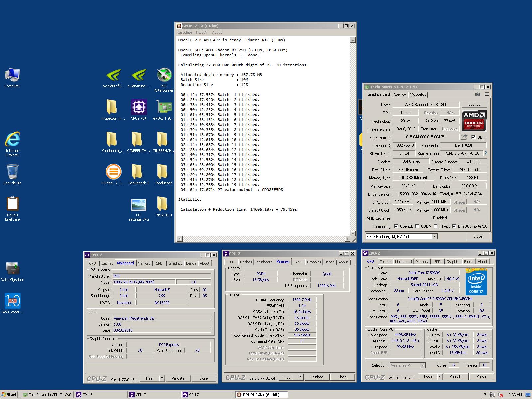Image resolution: width=532 pixels, height=399 pixels.
Task: Open Internet Explorer desktop icon
Action: (12, 144)
